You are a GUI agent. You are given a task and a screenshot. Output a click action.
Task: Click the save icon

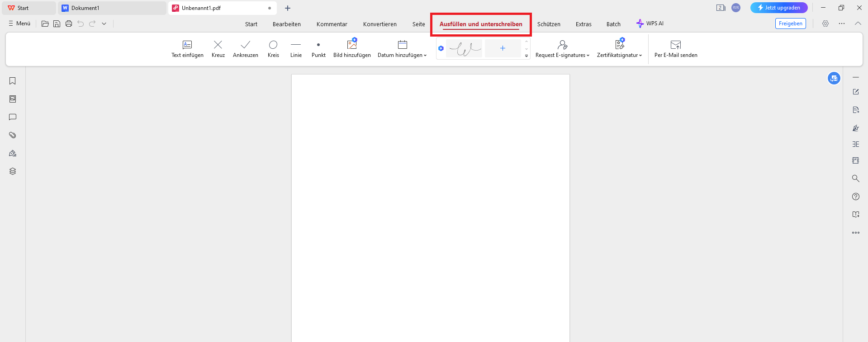click(57, 23)
